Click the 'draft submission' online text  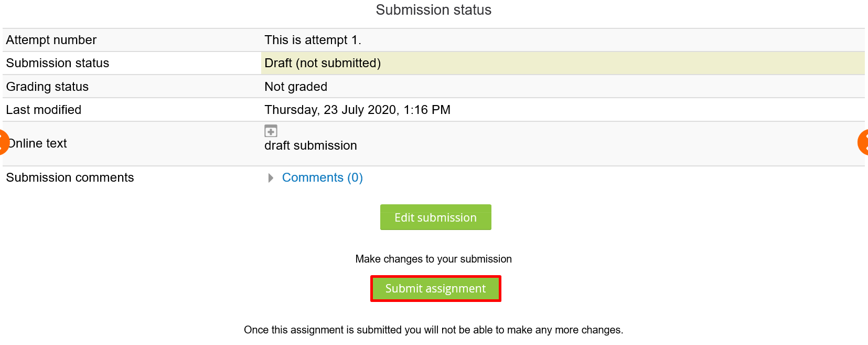click(x=310, y=145)
